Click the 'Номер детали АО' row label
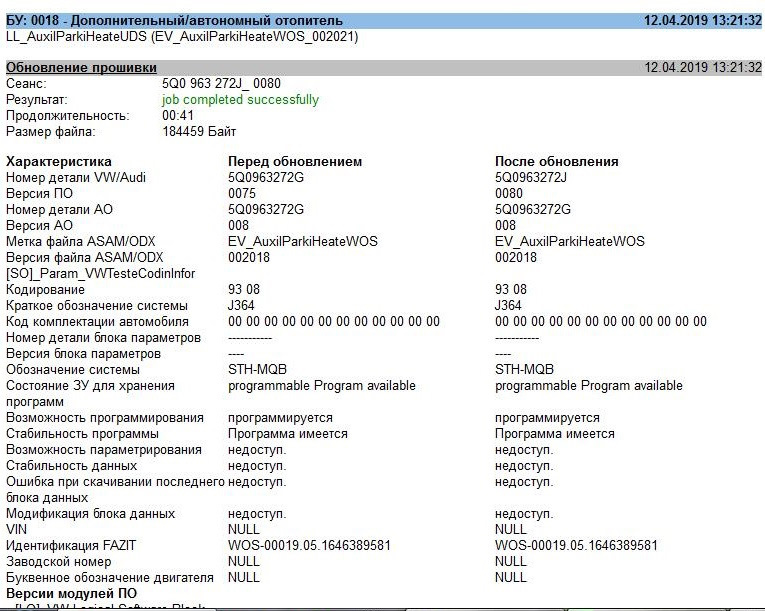This screenshot has height=611, width=765. point(59,210)
